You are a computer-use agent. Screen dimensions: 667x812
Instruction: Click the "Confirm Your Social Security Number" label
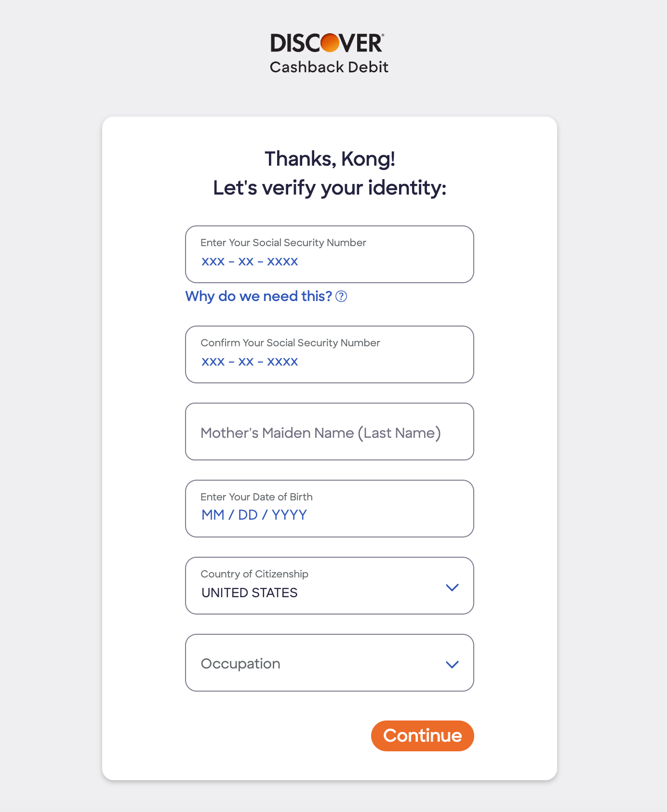(290, 343)
